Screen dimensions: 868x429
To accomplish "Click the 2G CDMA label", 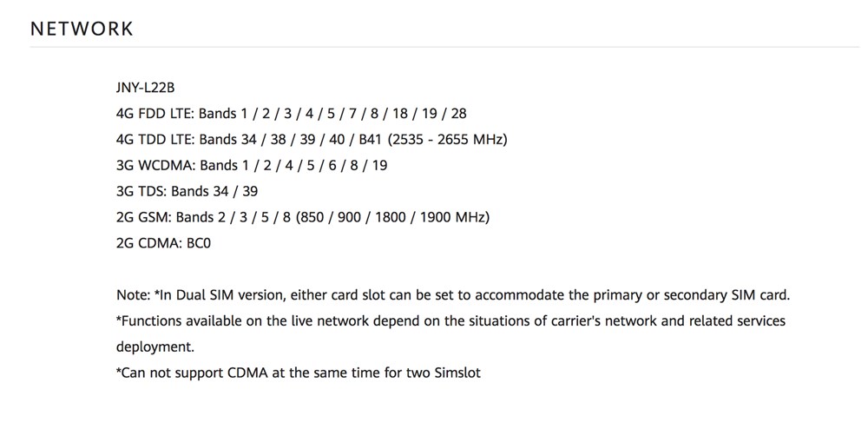I will [148, 243].
